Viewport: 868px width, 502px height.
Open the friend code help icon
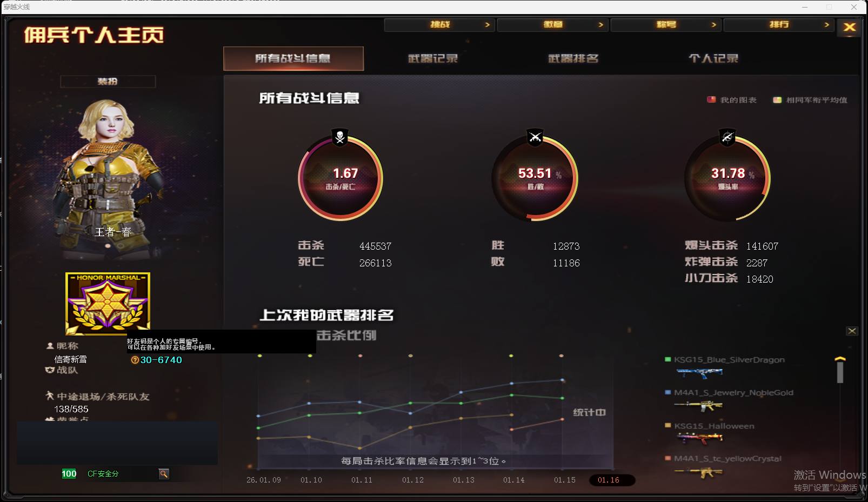pyautogui.click(x=134, y=359)
